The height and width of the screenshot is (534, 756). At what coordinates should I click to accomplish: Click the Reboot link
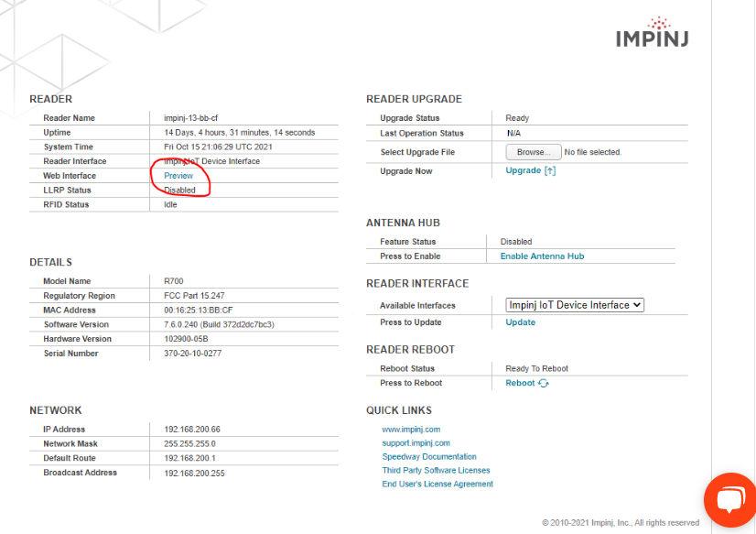[x=527, y=383]
